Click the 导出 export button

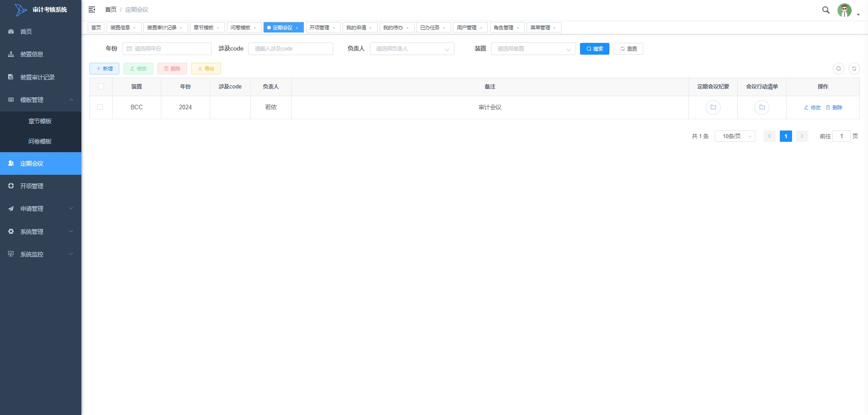click(206, 69)
